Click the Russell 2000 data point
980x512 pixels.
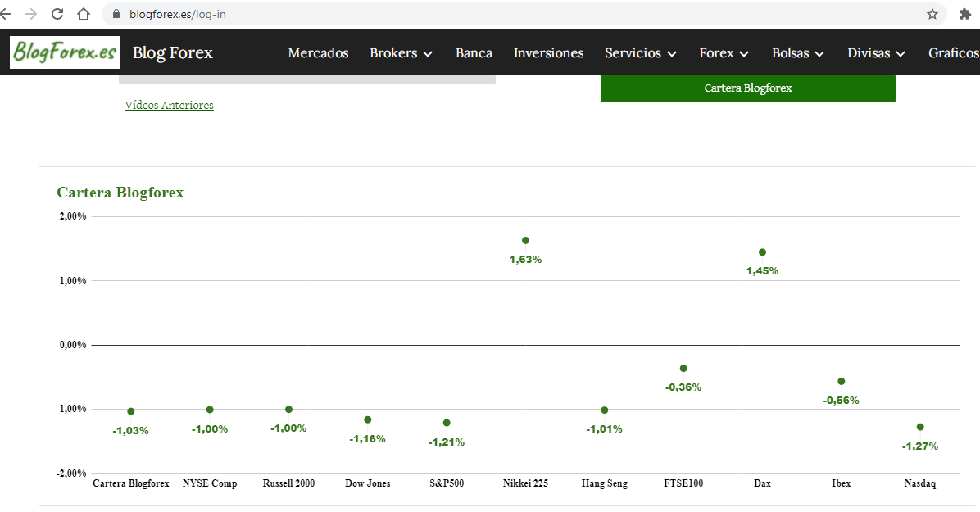[288, 410]
